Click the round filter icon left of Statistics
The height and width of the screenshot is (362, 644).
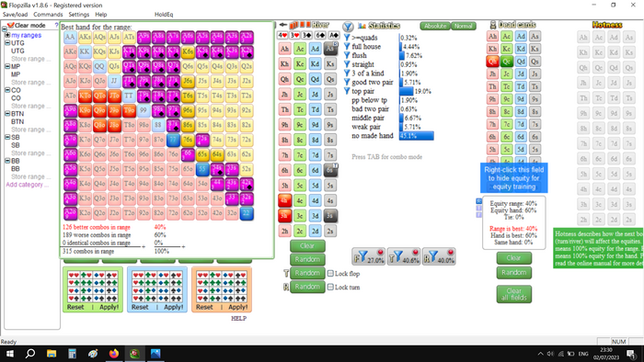pos(348,27)
